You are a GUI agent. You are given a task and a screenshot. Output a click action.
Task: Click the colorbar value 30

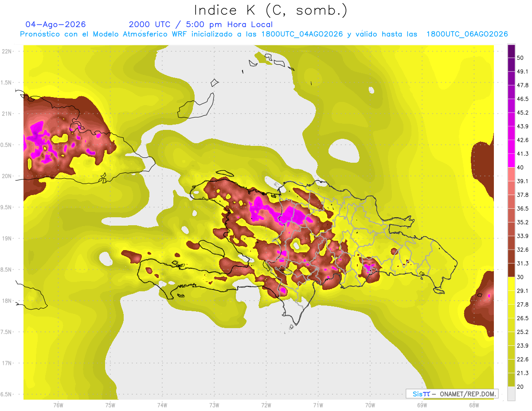pyautogui.click(x=520, y=277)
